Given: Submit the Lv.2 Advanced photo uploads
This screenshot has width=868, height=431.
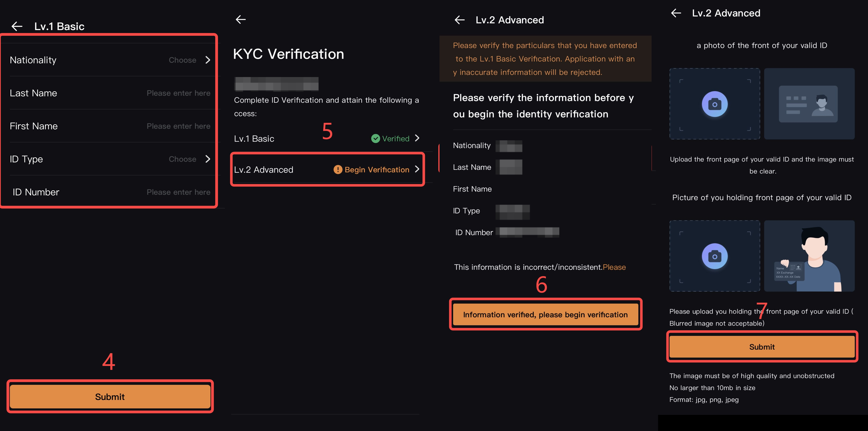Looking at the screenshot, I should click(x=762, y=347).
